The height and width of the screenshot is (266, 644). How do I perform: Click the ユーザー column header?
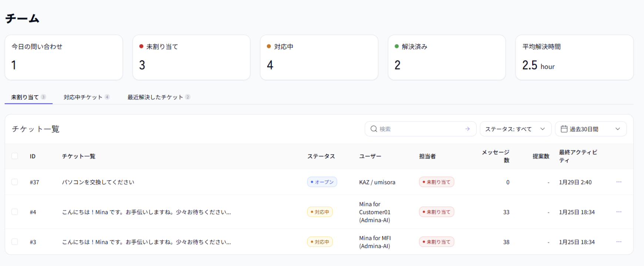click(370, 156)
